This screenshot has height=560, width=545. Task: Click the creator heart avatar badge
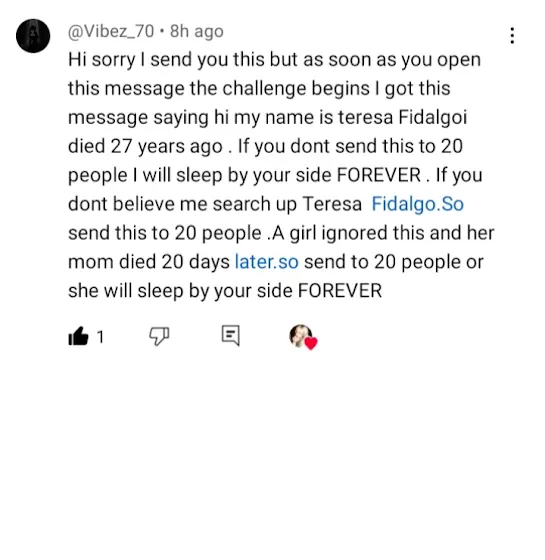pyautogui.click(x=303, y=337)
